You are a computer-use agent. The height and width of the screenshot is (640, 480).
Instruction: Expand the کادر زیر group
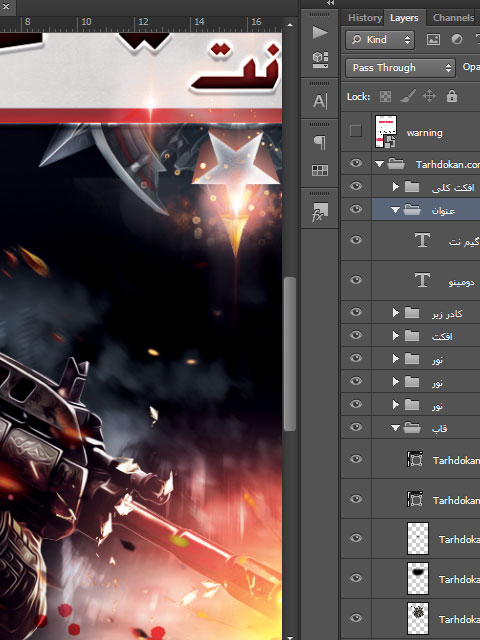click(x=395, y=313)
